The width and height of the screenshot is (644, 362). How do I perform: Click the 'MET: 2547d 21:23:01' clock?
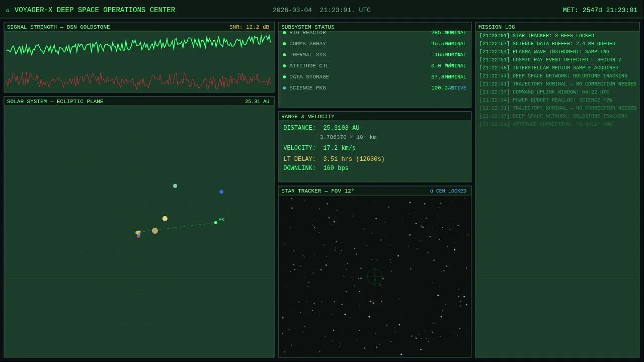point(600,10)
